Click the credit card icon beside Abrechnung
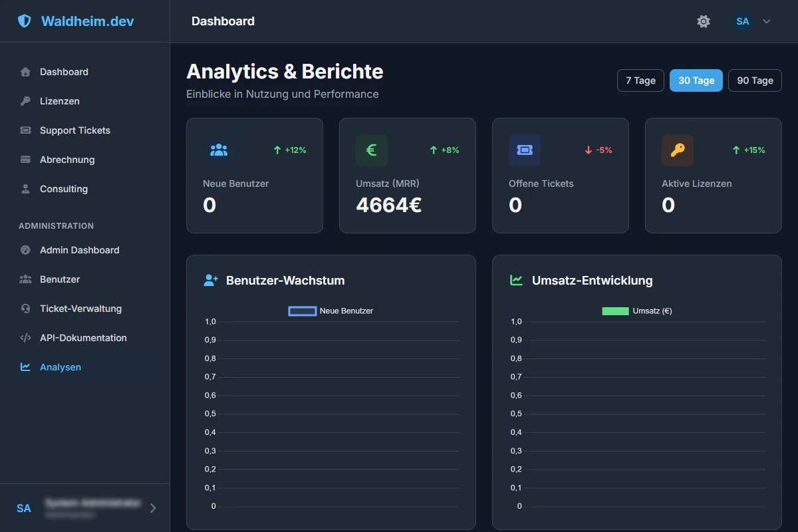This screenshot has width=798, height=532. [25, 160]
